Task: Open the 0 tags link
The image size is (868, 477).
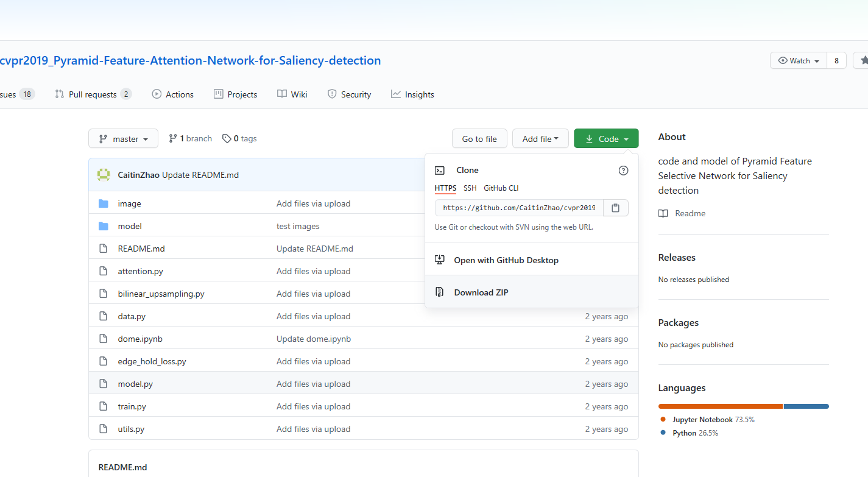Action: point(239,139)
